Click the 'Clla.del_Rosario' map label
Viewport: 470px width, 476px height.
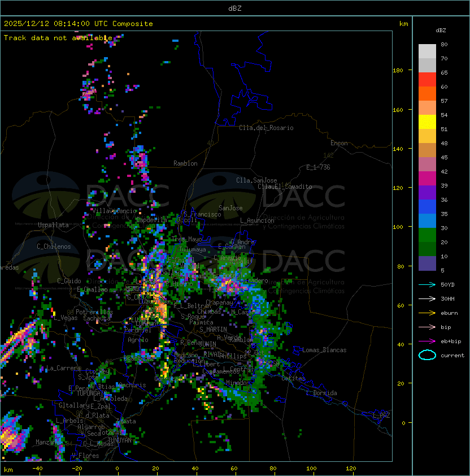coord(266,128)
